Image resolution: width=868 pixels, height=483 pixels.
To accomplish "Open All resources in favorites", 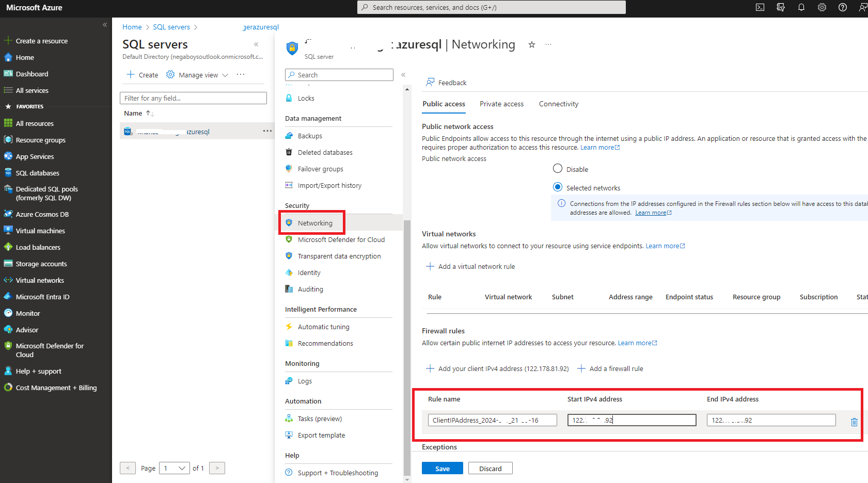I will pos(35,123).
